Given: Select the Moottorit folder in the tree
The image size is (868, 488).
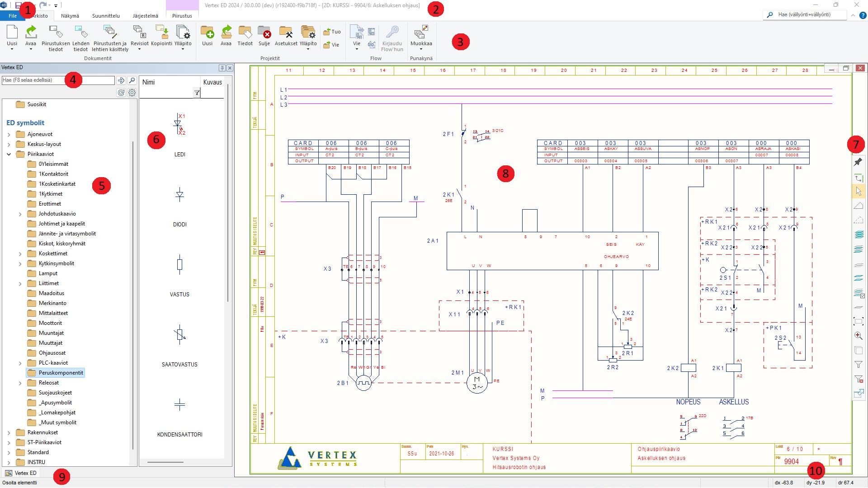Looking at the screenshot, I should (50, 323).
